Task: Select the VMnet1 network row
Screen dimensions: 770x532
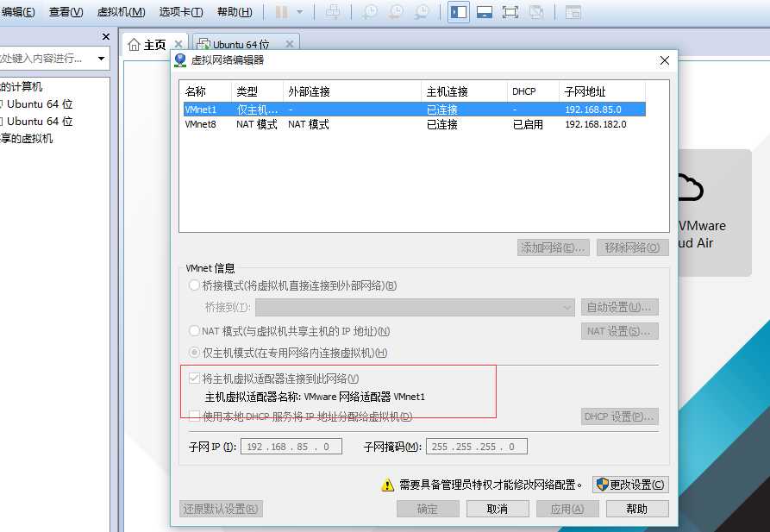Action: point(415,109)
